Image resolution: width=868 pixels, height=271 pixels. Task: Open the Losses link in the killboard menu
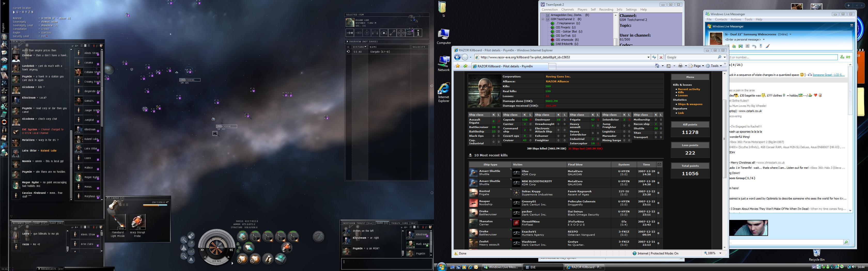tap(683, 95)
